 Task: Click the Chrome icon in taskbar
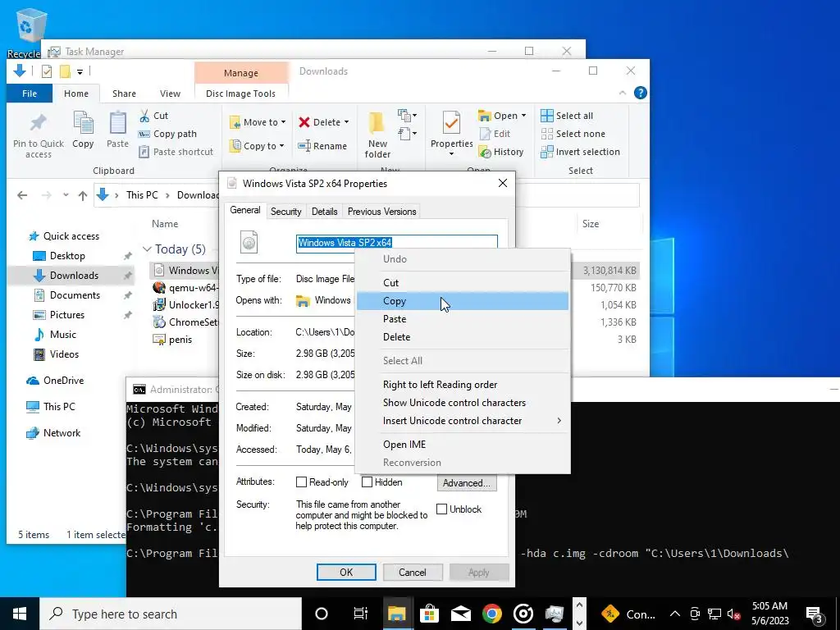492,614
